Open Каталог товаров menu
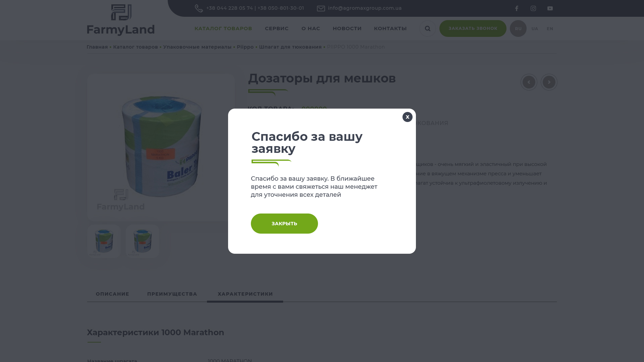The width and height of the screenshot is (644, 362). click(223, 28)
